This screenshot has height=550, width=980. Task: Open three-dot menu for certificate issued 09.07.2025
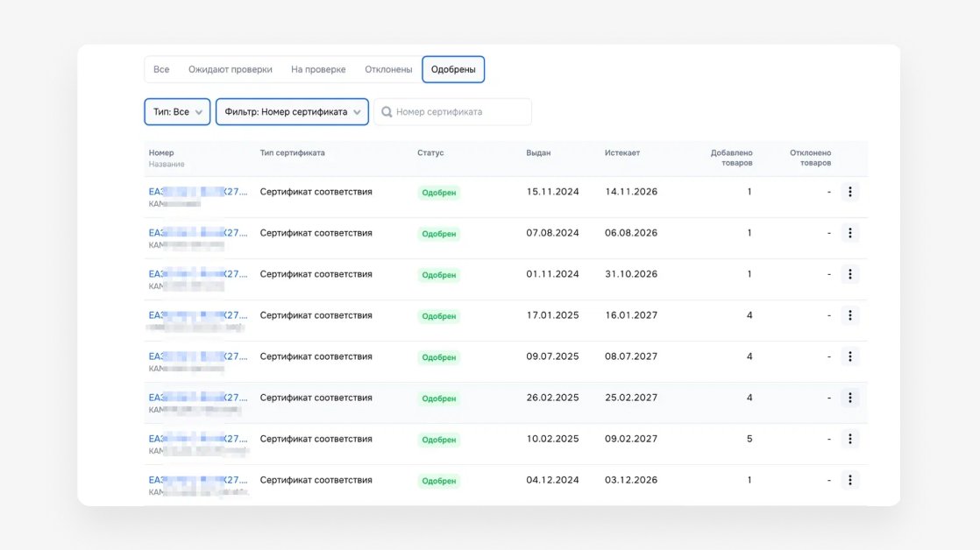(849, 357)
